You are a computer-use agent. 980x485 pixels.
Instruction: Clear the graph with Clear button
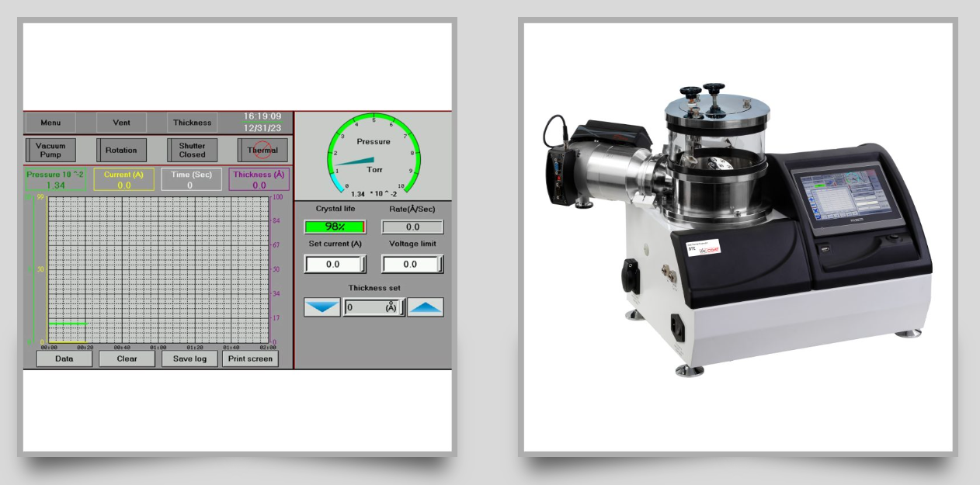coord(127,359)
